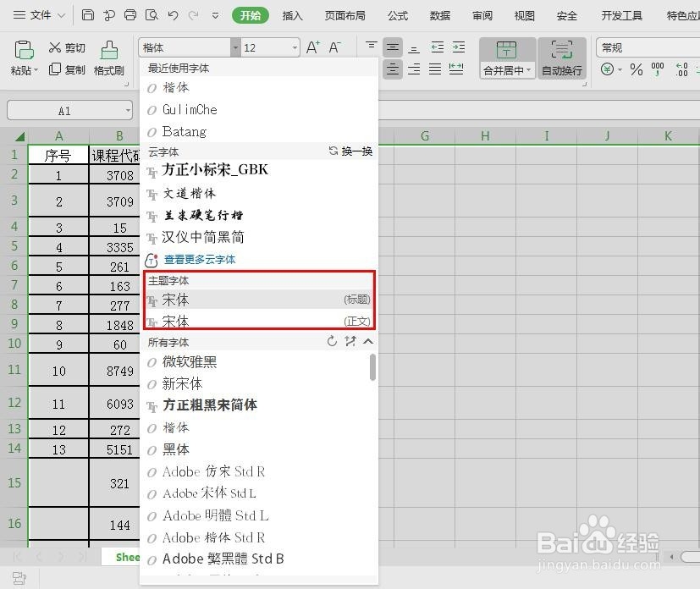700x589 pixels.
Task: Click the Sheet tab at bottom
Action: (121, 557)
